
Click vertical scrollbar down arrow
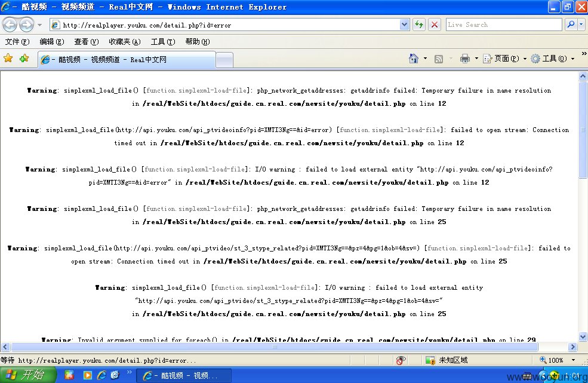[583, 337]
